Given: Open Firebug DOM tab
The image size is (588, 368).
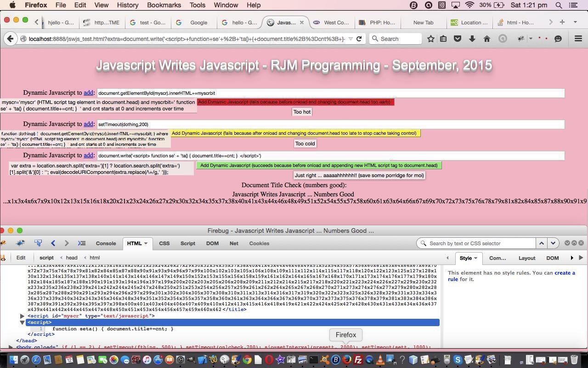Looking at the screenshot, I should pyautogui.click(x=212, y=243).
